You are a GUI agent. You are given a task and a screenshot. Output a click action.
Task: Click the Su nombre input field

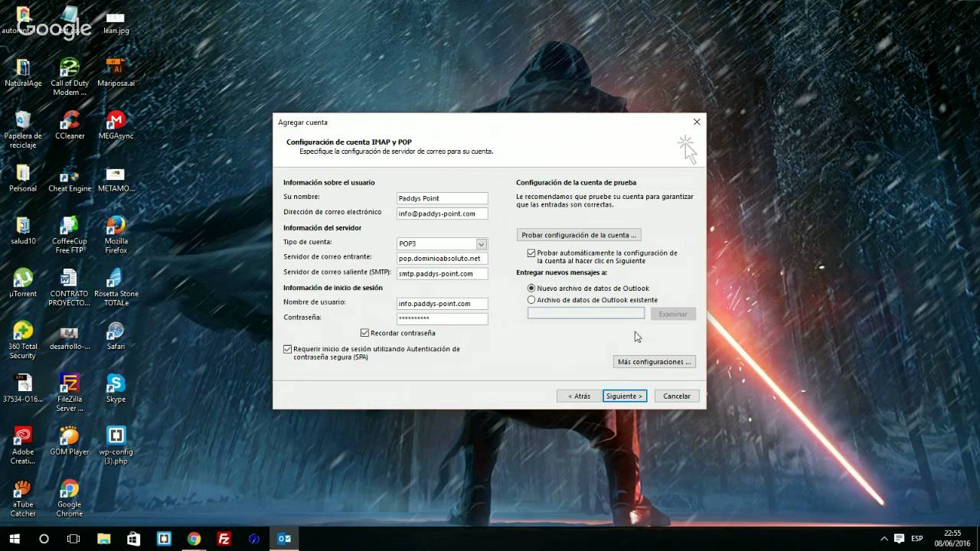click(442, 198)
